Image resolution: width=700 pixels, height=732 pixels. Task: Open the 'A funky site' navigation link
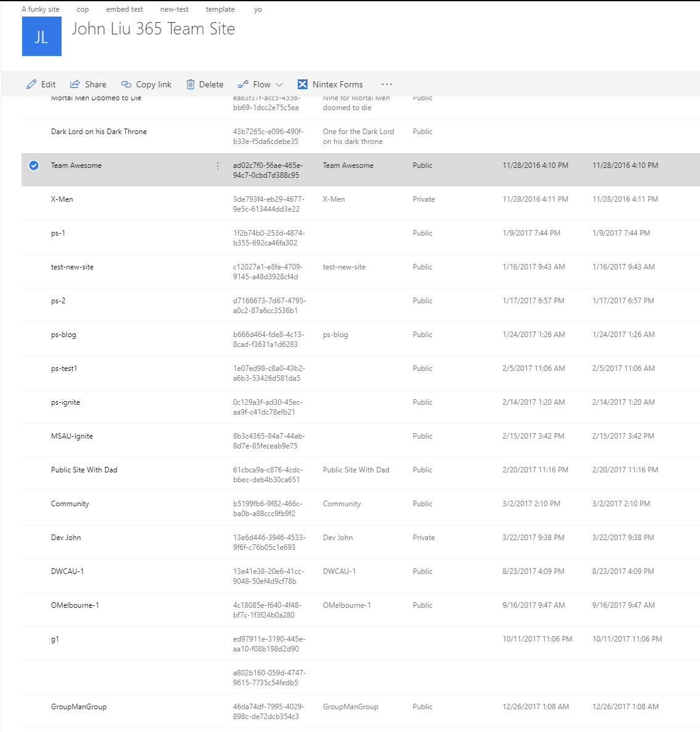[x=41, y=9]
